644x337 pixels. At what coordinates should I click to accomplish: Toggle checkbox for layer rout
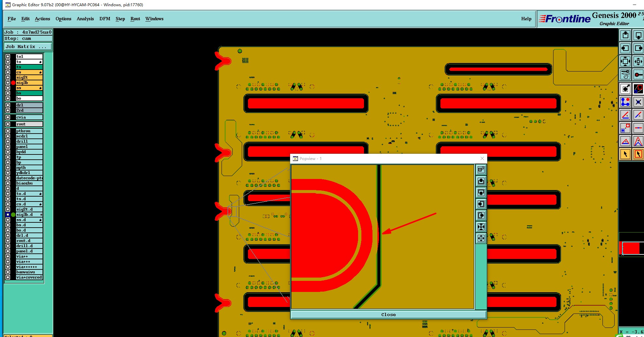(8, 124)
